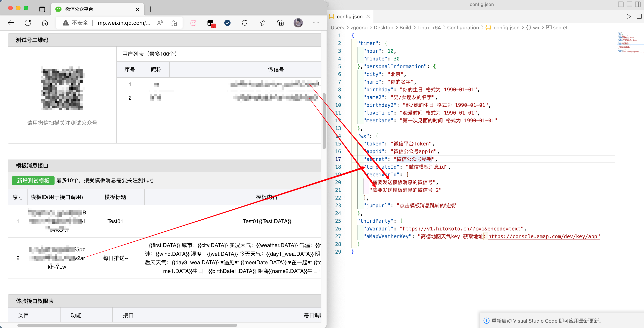Click the test account QR code image
This screenshot has height=328, width=644.
(x=62, y=88)
